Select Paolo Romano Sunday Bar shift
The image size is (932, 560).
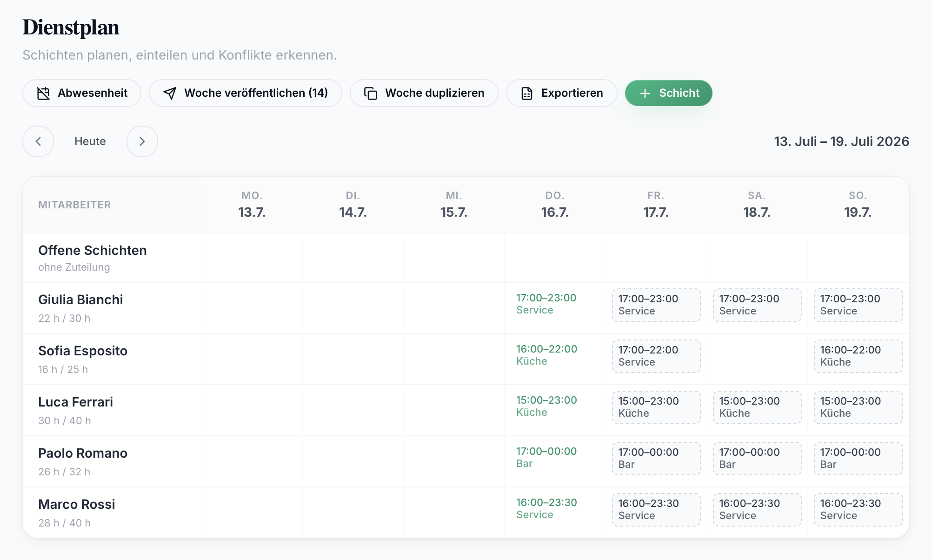pos(858,459)
